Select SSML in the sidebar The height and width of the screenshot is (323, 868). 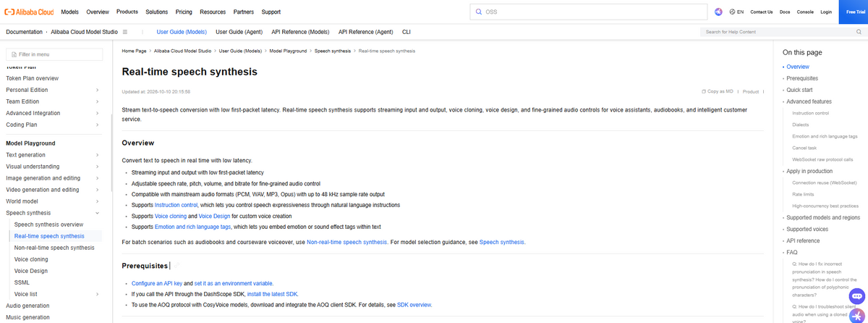coord(22,282)
